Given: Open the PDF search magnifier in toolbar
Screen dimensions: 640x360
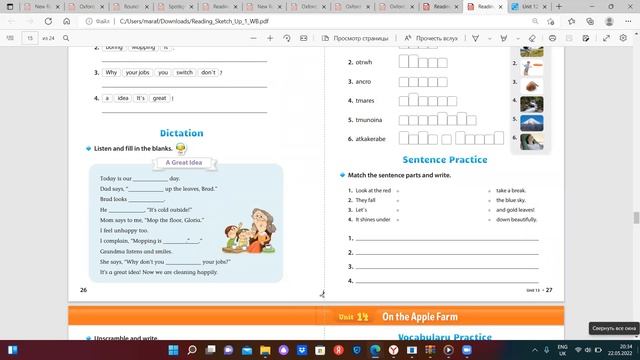Looking at the screenshot, I should pyautogui.click(x=66, y=38).
